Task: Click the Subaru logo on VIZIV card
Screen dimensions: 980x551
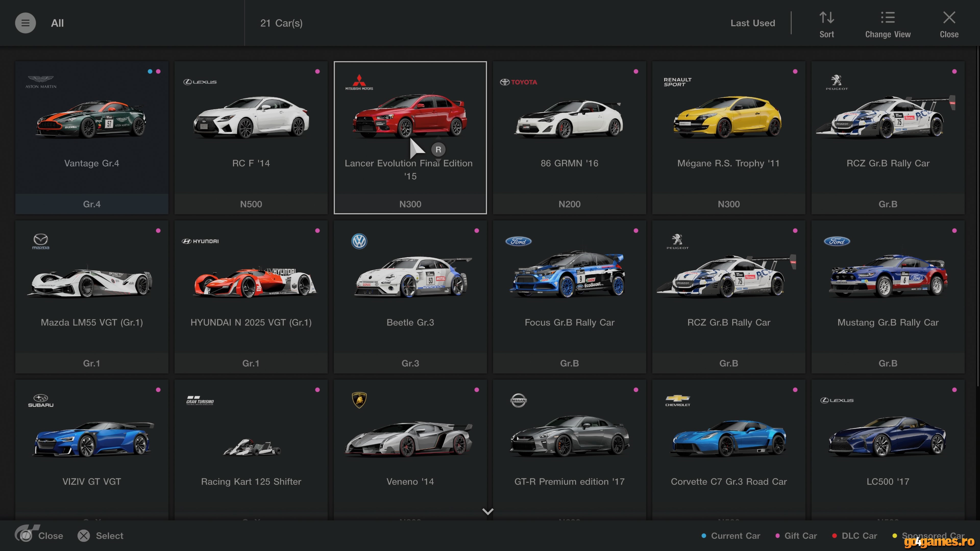Action: (x=41, y=400)
